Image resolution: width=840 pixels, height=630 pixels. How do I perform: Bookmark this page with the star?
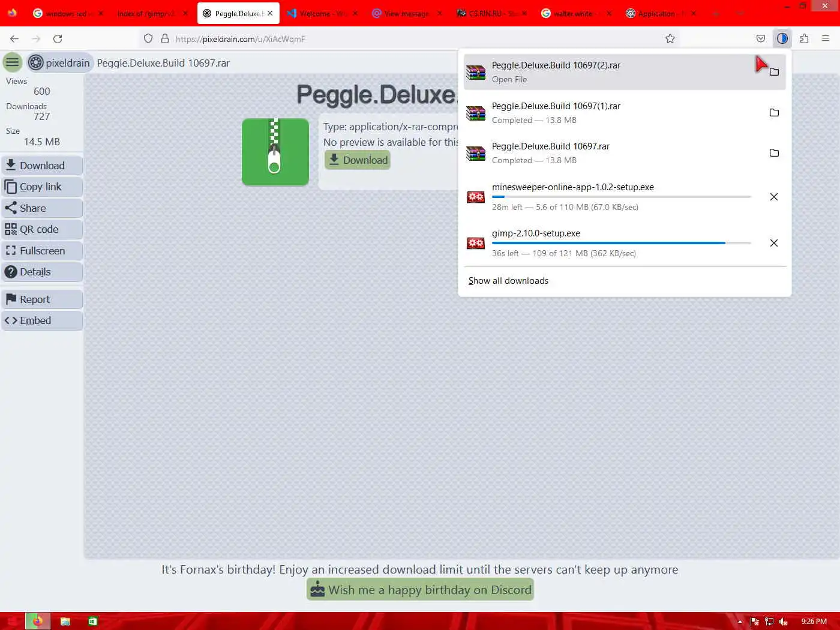(670, 38)
